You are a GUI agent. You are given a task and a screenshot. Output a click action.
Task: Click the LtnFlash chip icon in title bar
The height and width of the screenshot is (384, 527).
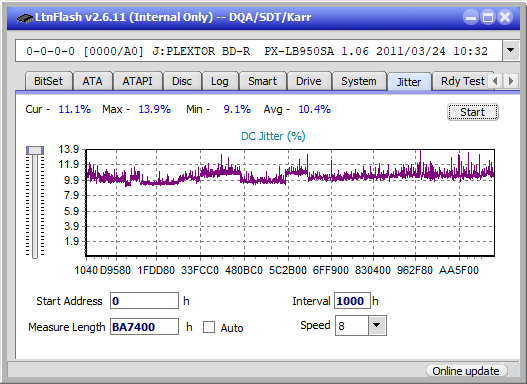point(25,18)
